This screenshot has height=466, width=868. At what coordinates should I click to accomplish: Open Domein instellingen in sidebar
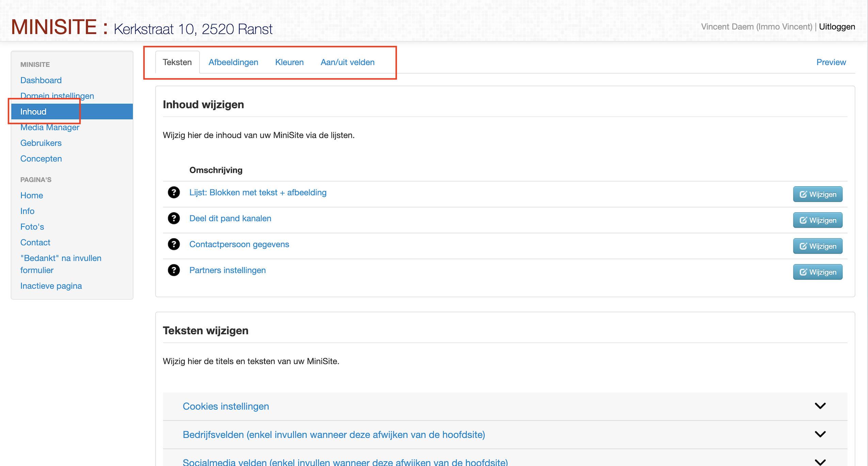(x=57, y=96)
